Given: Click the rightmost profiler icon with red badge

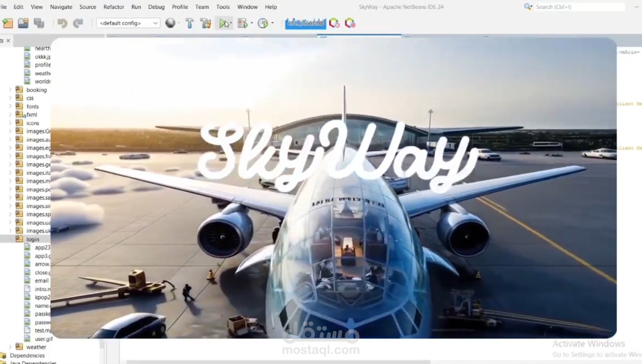Looking at the screenshot, I should coord(350,23).
